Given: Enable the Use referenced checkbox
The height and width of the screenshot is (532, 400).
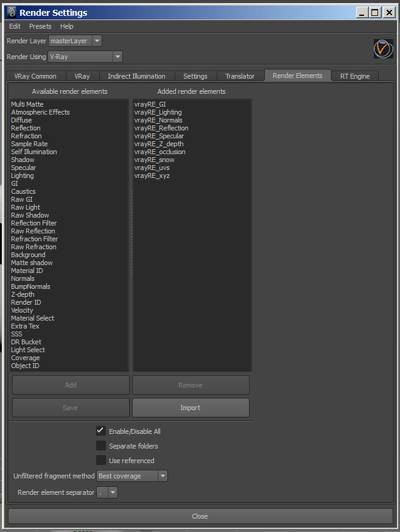Looking at the screenshot, I should [x=101, y=460].
